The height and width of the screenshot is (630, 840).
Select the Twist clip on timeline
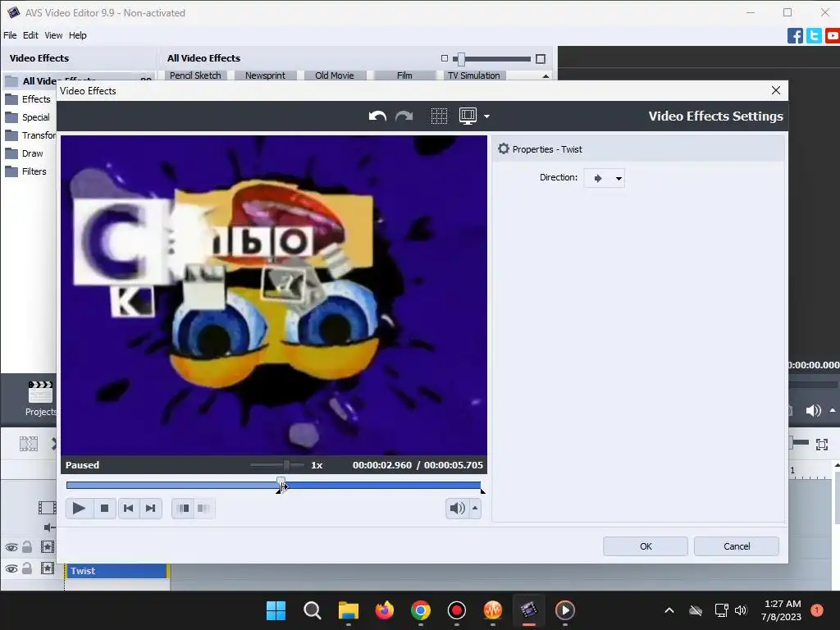coord(116,571)
